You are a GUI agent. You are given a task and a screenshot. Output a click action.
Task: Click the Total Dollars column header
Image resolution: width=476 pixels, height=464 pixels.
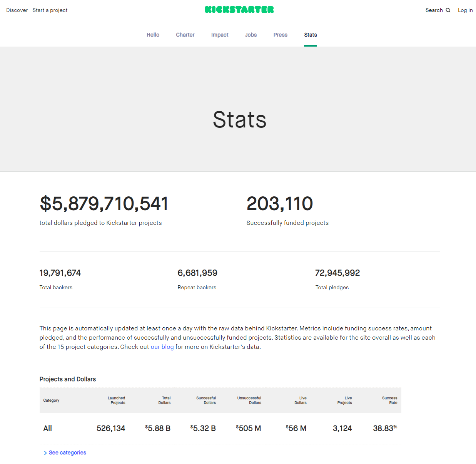[164, 400]
